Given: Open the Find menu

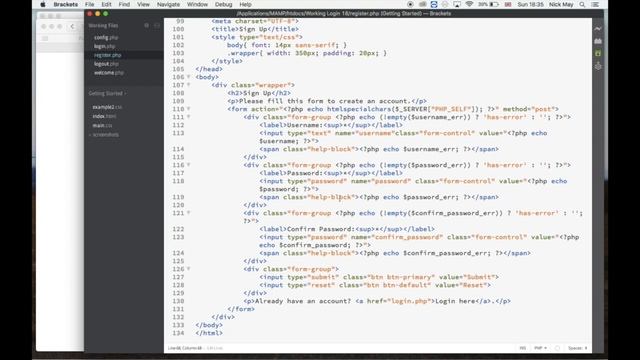Looking at the screenshot, I should pos(124,4).
